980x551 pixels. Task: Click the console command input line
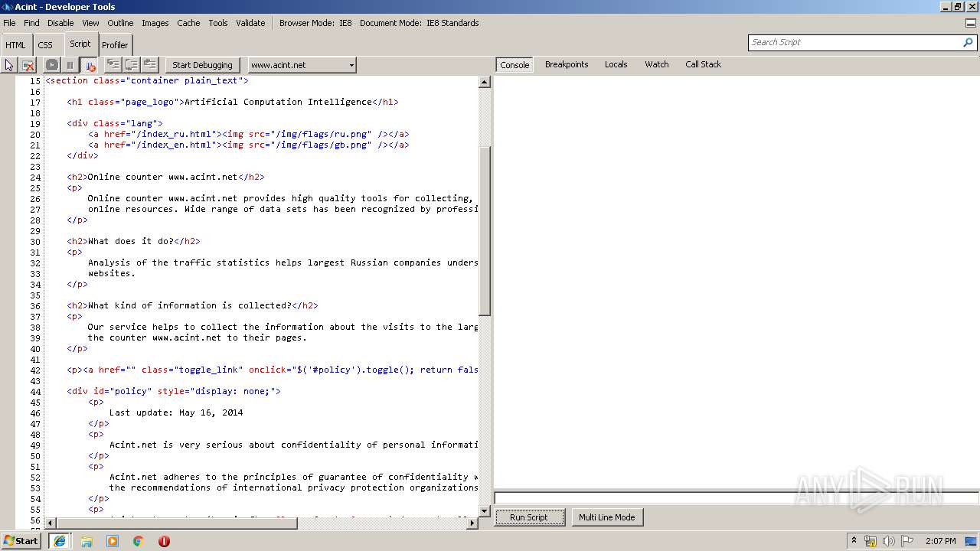click(x=737, y=498)
